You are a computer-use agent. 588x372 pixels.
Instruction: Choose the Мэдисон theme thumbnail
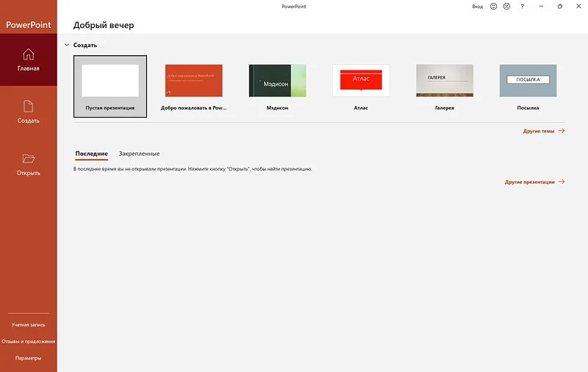[x=277, y=81]
